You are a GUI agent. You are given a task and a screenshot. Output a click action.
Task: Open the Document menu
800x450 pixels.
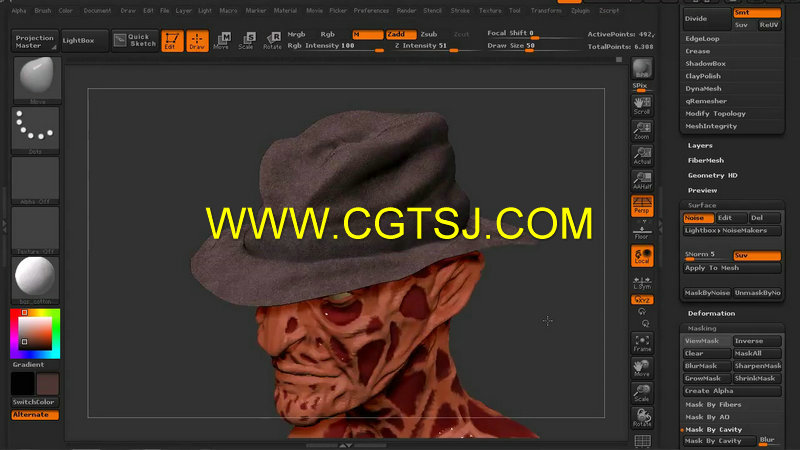[x=97, y=10]
